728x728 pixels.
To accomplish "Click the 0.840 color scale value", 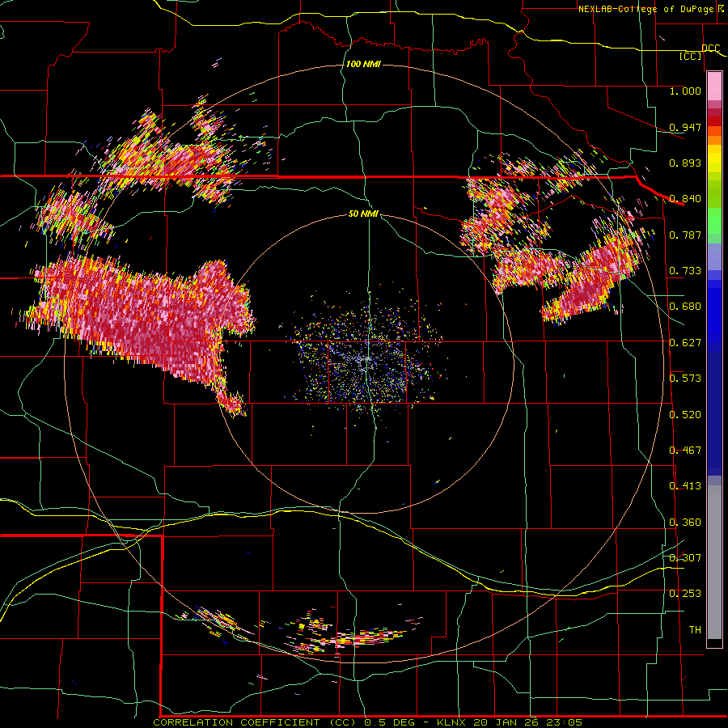I will pyautogui.click(x=685, y=199).
